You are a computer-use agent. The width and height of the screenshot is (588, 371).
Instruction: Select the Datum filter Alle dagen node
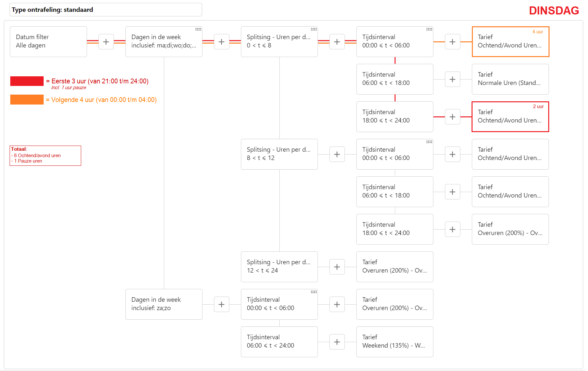[x=48, y=42]
